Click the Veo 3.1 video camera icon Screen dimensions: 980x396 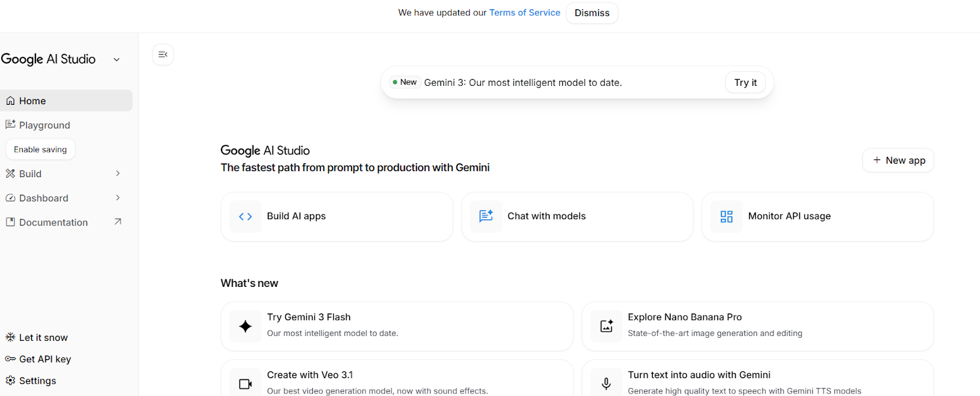(x=245, y=383)
